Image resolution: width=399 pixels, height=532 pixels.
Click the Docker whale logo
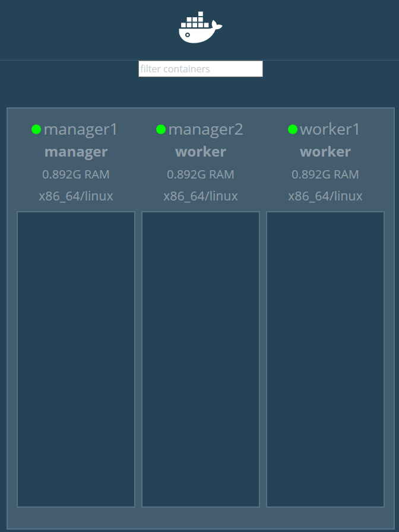tap(200, 27)
